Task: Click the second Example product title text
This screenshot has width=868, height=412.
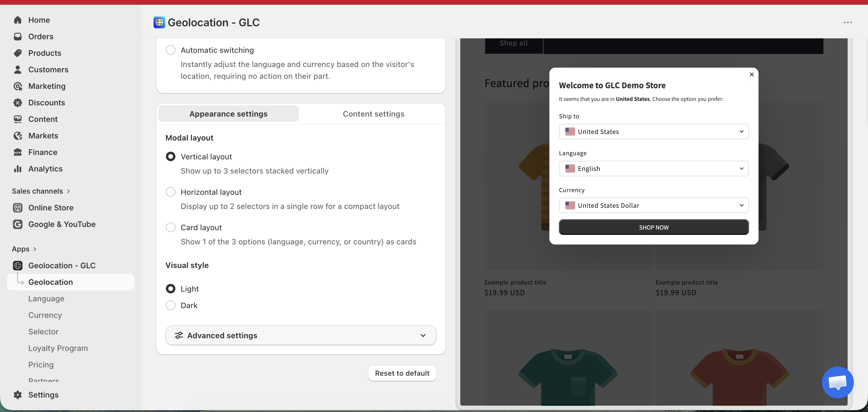Action: 686,282
